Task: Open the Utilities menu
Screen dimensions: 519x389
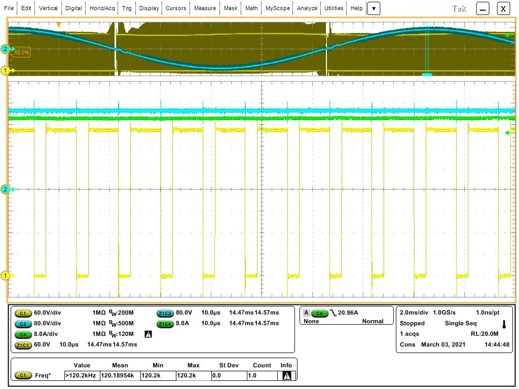Action: click(334, 8)
